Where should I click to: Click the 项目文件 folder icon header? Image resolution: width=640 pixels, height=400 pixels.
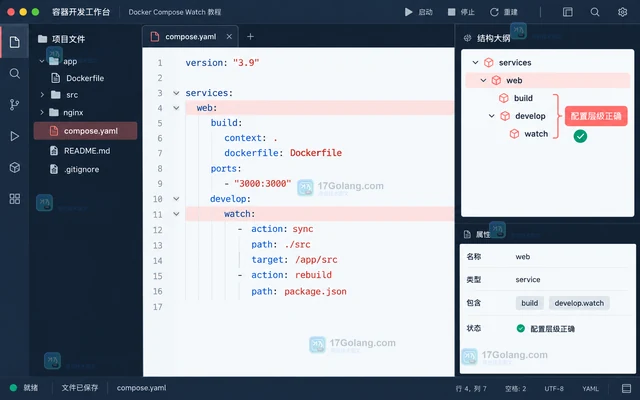tap(42, 39)
